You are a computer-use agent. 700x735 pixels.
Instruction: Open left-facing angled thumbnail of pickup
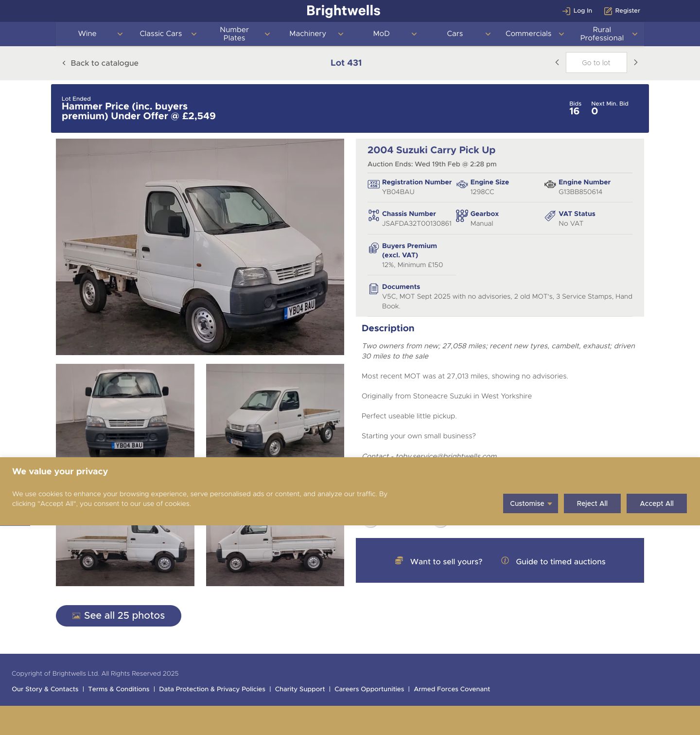275,411
